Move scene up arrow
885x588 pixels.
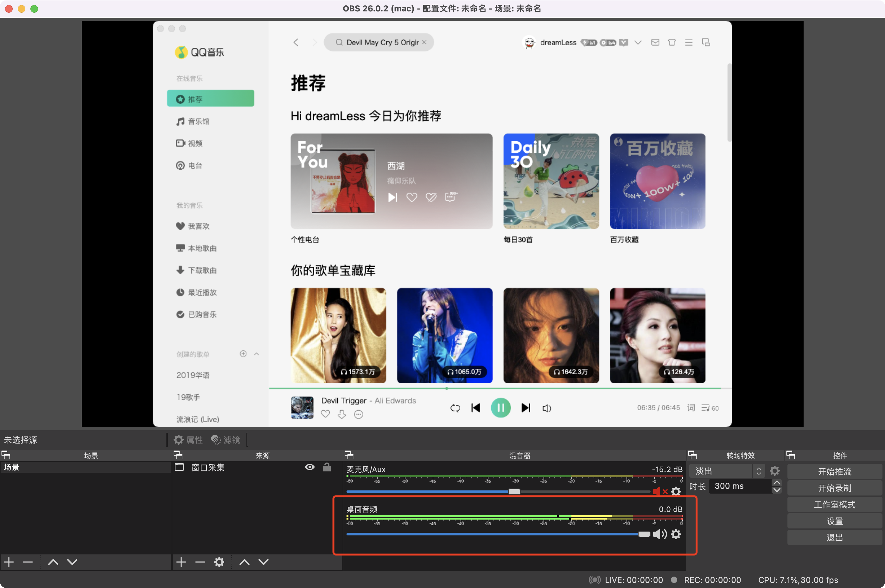(x=53, y=562)
